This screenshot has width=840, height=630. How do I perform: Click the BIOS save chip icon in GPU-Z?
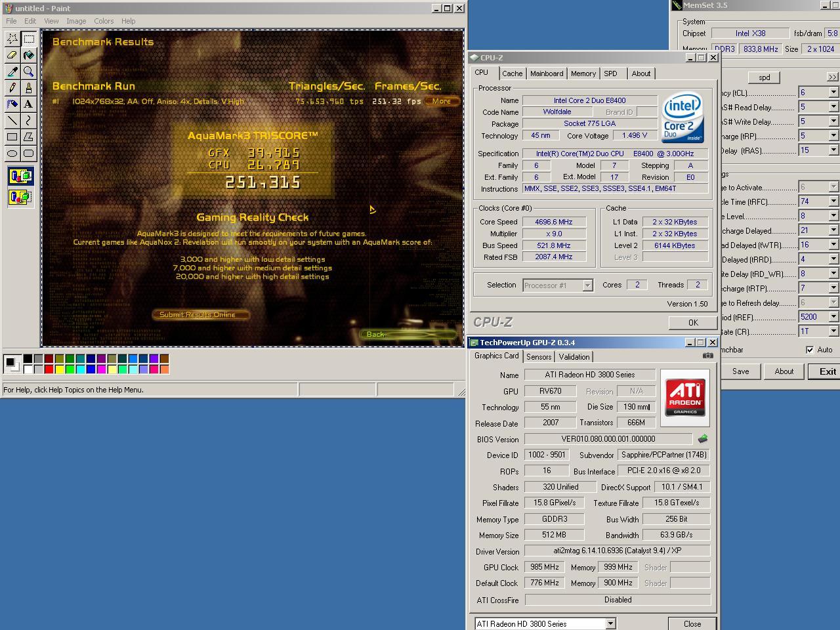703,438
